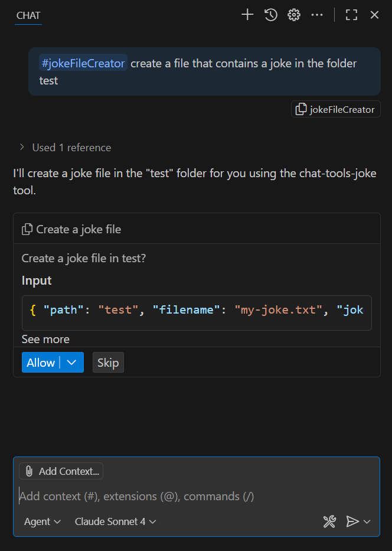This screenshot has height=551, width=392.
Task: Open the send options chevron dropdown
Action: coord(367,521)
